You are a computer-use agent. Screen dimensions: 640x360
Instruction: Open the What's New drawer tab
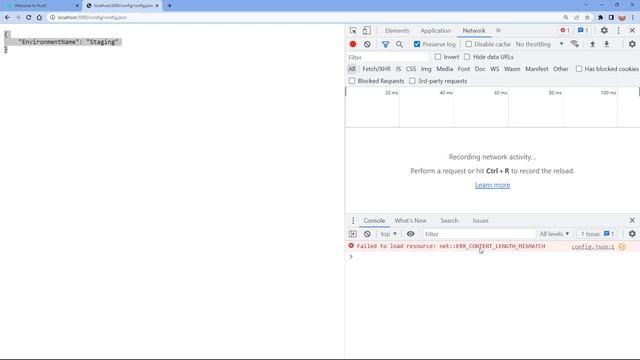(410, 220)
